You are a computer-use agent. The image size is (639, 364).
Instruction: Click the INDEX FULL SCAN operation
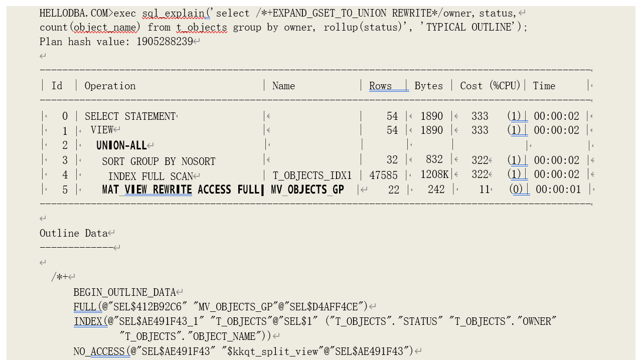pos(150,176)
